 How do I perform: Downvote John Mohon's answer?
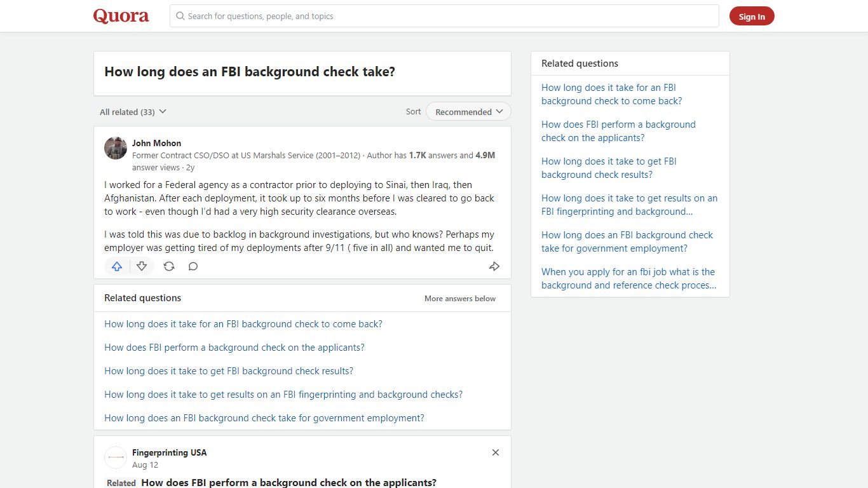click(x=142, y=266)
